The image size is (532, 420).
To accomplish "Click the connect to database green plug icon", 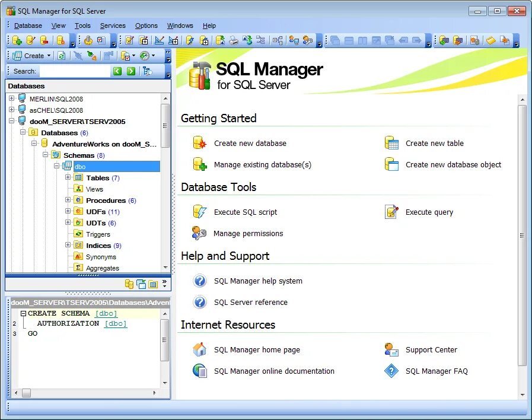I will pos(91,56).
